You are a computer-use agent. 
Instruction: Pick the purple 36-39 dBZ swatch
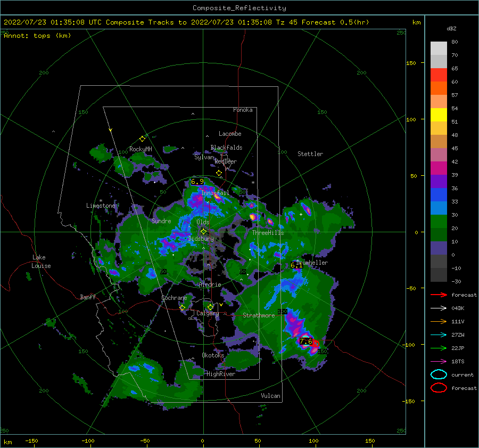tap(439, 181)
